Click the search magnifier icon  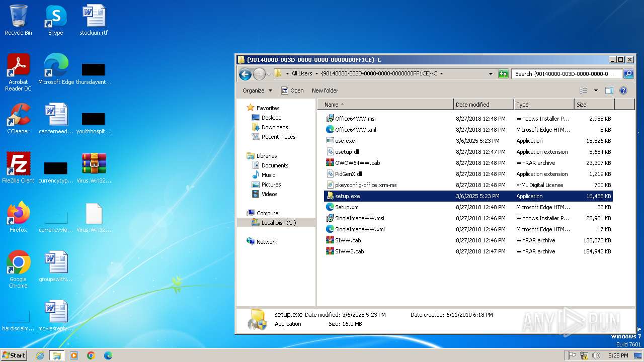[628, 74]
